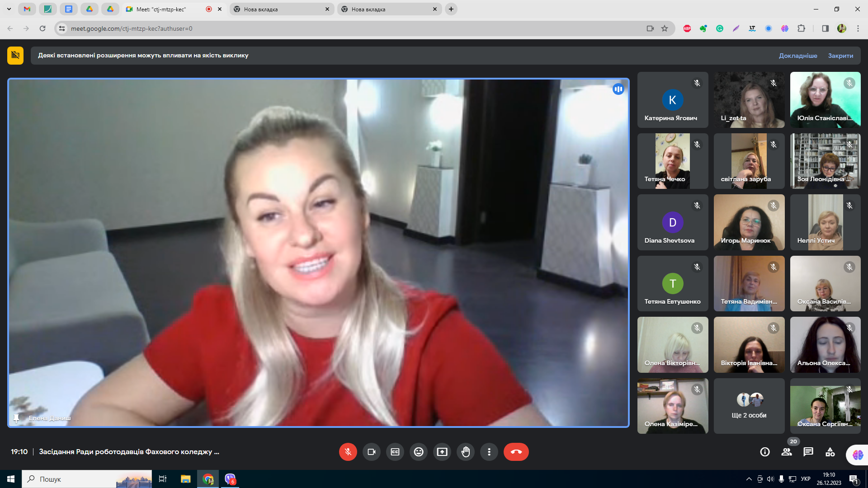
Task: Click the Ще 2 особи tile
Action: [749, 406]
